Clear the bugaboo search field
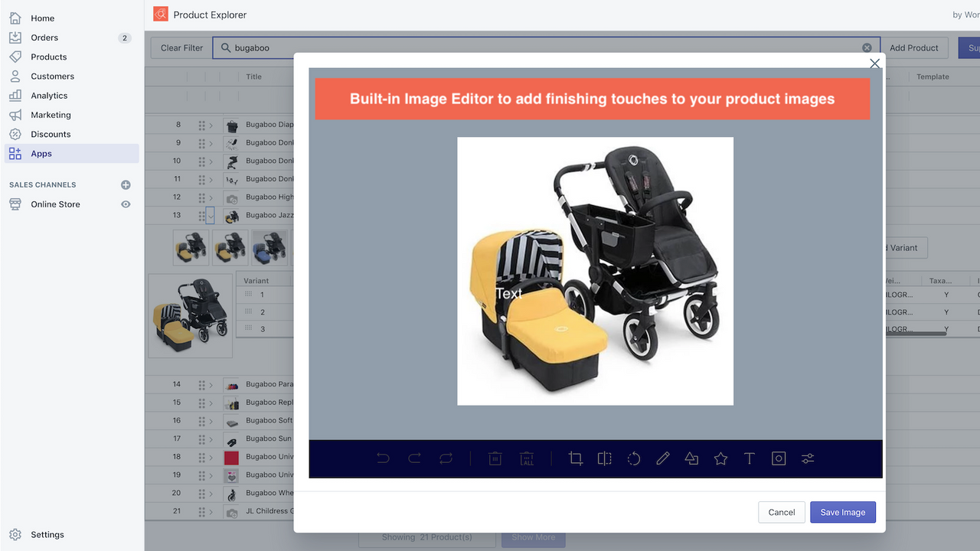Image resolution: width=980 pixels, height=551 pixels. pyautogui.click(x=867, y=47)
